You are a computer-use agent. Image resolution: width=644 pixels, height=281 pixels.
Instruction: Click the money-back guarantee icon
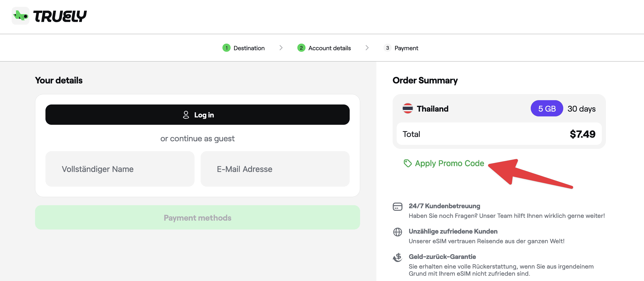(x=397, y=257)
